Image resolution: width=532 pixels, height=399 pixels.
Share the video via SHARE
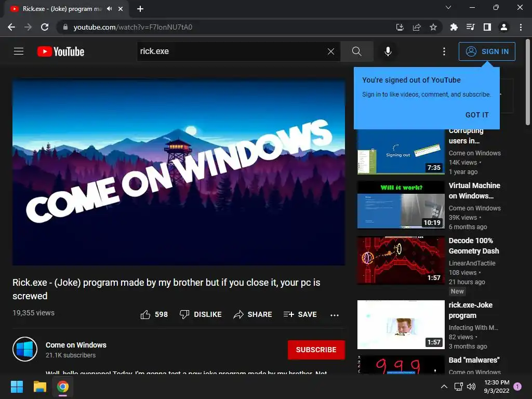pos(253,314)
